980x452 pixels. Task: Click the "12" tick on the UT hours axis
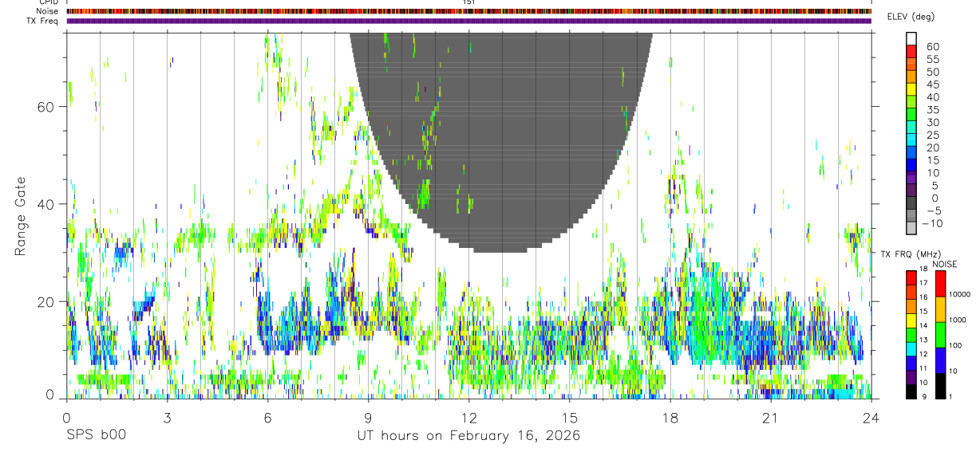point(468,418)
